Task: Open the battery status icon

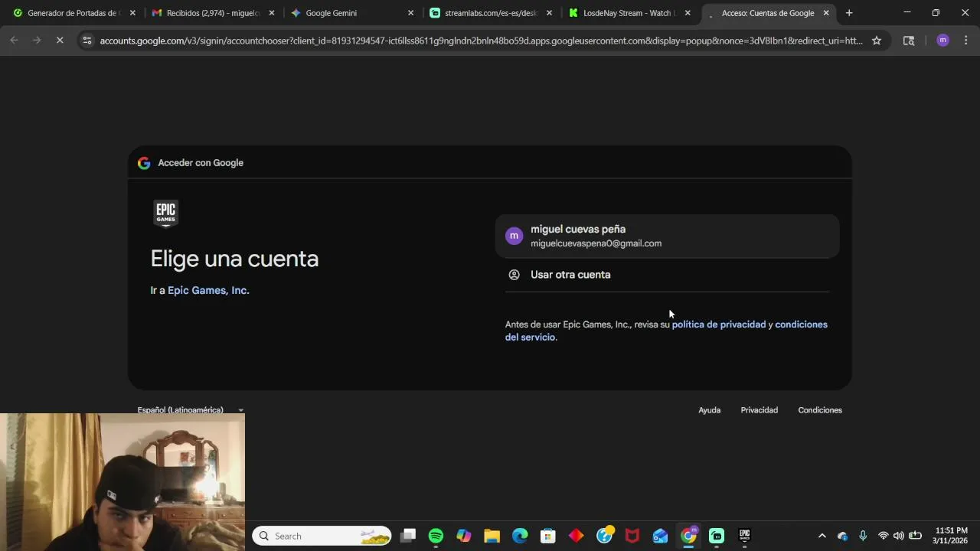Action: pos(915,536)
